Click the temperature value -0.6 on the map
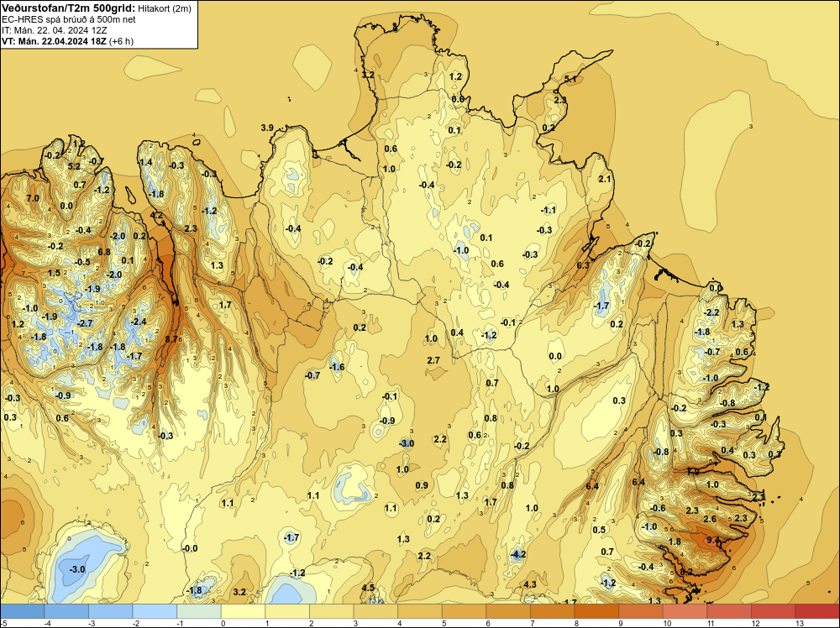840x628 pixels. point(658,508)
